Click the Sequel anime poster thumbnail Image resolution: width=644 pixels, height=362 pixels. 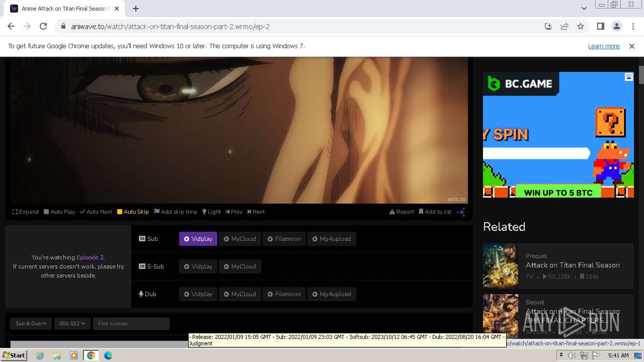click(x=501, y=316)
